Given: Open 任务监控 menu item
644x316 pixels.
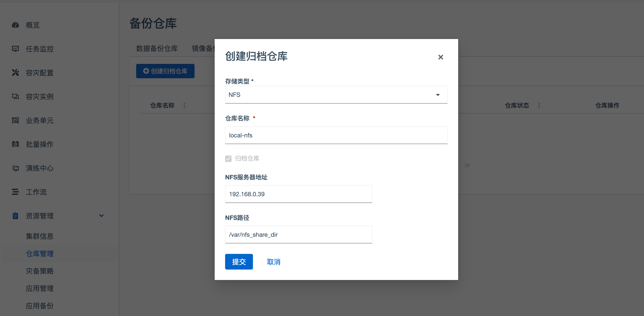Looking at the screenshot, I should (40, 49).
